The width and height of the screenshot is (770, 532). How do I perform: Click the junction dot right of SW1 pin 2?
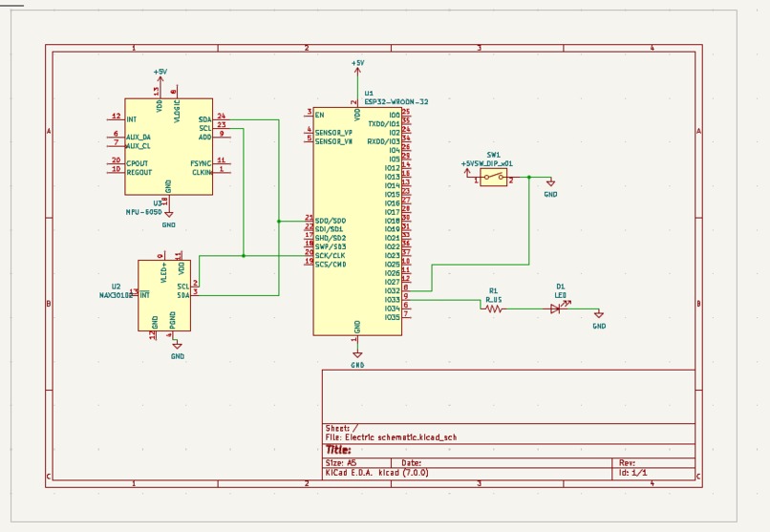coord(529,177)
